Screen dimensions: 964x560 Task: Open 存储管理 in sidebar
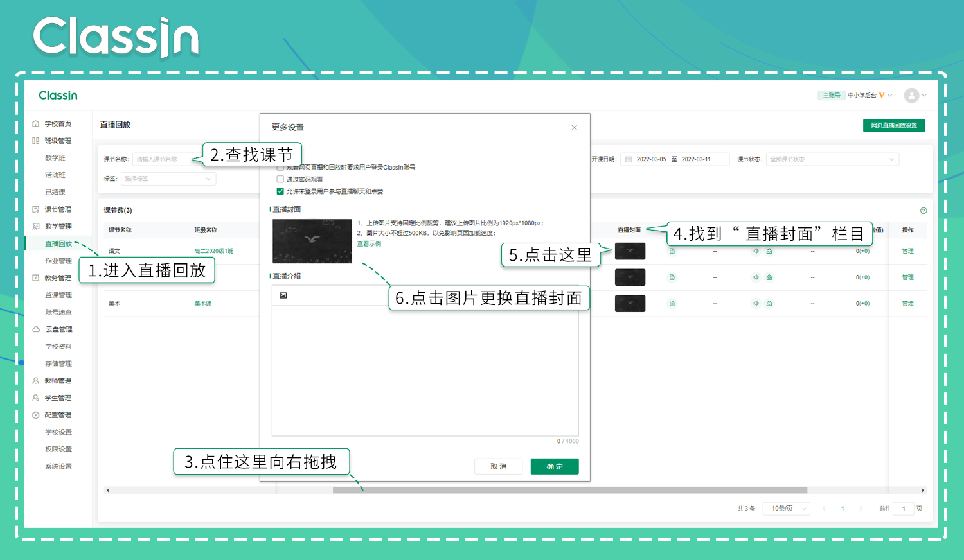click(58, 363)
